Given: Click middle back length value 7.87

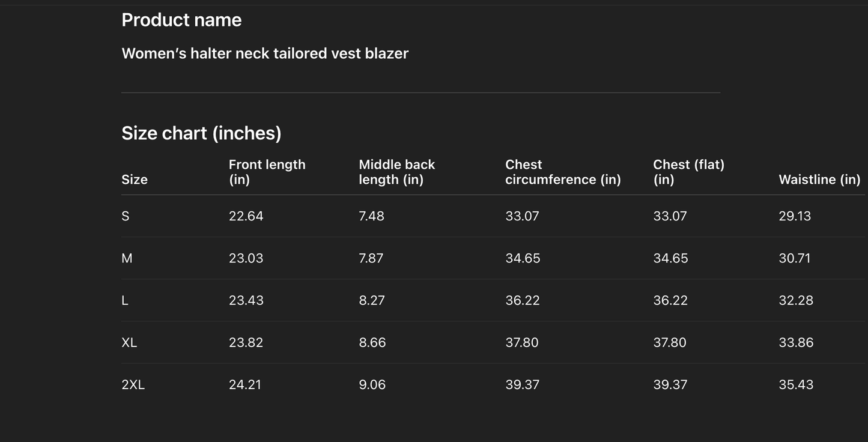Looking at the screenshot, I should click(371, 258).
